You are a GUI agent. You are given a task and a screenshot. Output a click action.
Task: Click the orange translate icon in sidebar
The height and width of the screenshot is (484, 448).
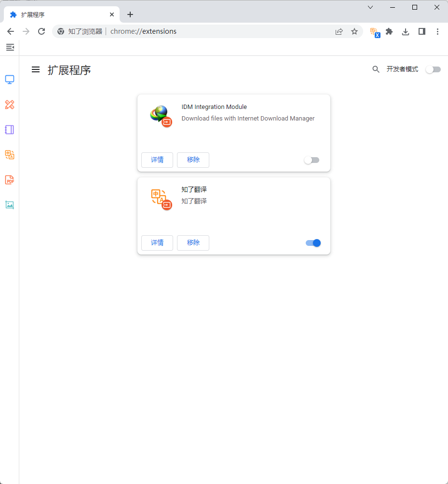[10, 155]
